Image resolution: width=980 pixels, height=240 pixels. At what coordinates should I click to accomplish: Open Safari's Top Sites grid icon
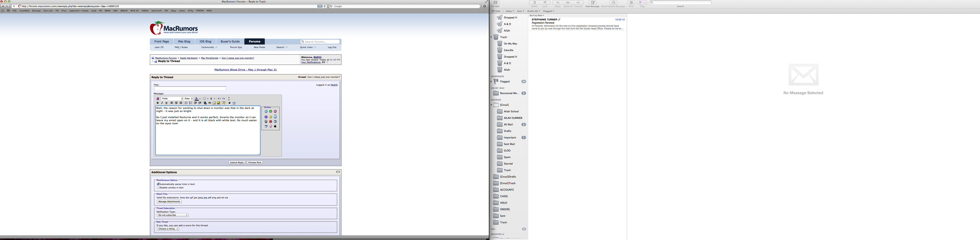[x=8, y=11]
